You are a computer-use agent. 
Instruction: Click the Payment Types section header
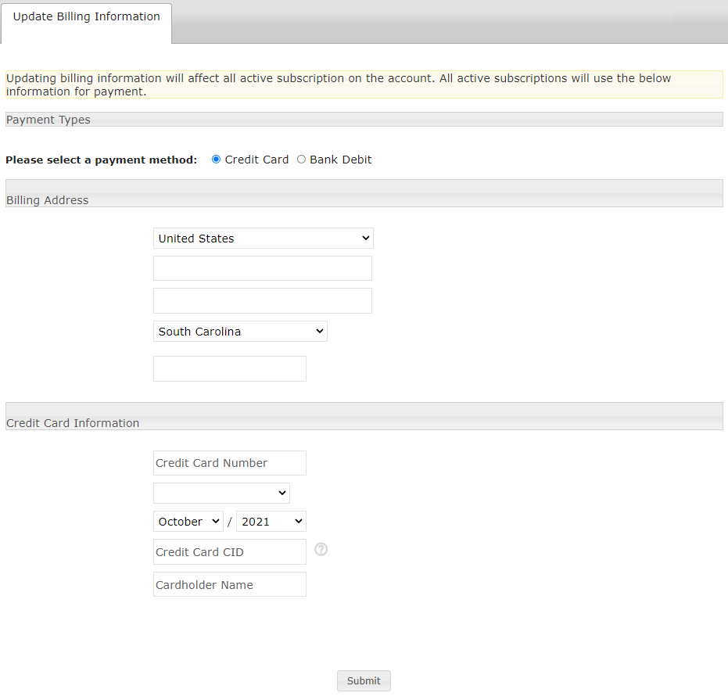tap(364, 120)
